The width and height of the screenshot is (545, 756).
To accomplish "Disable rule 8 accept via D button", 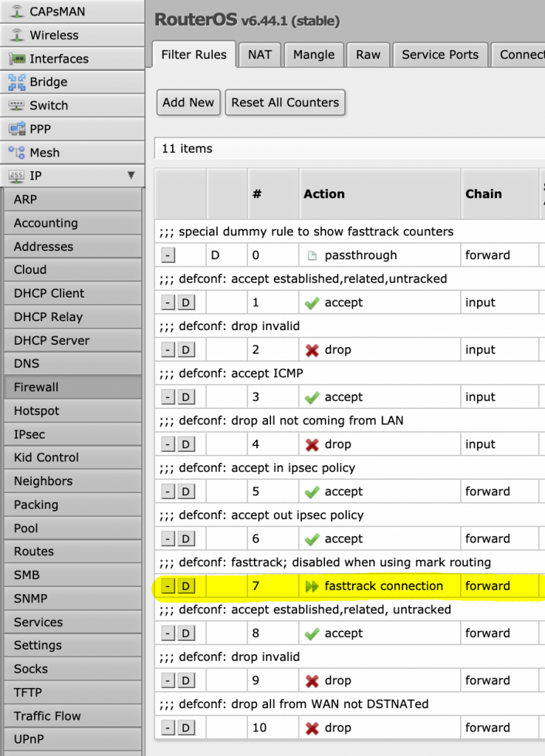I will [186, 633].
